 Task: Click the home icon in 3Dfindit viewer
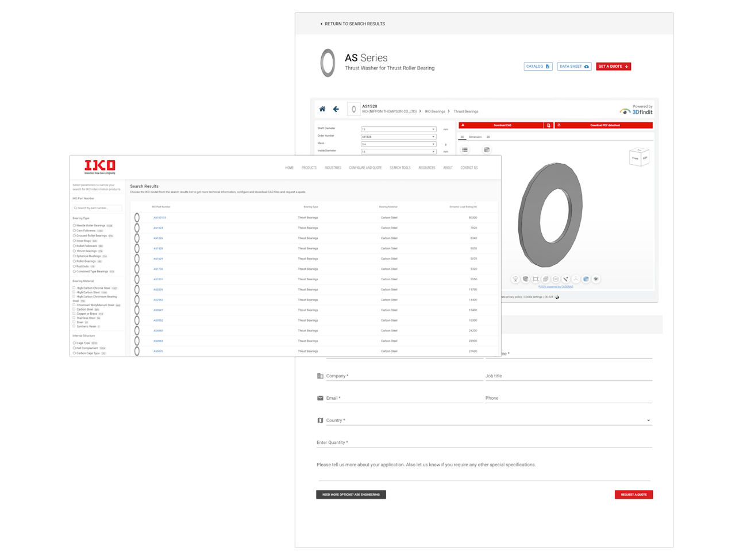322,109
